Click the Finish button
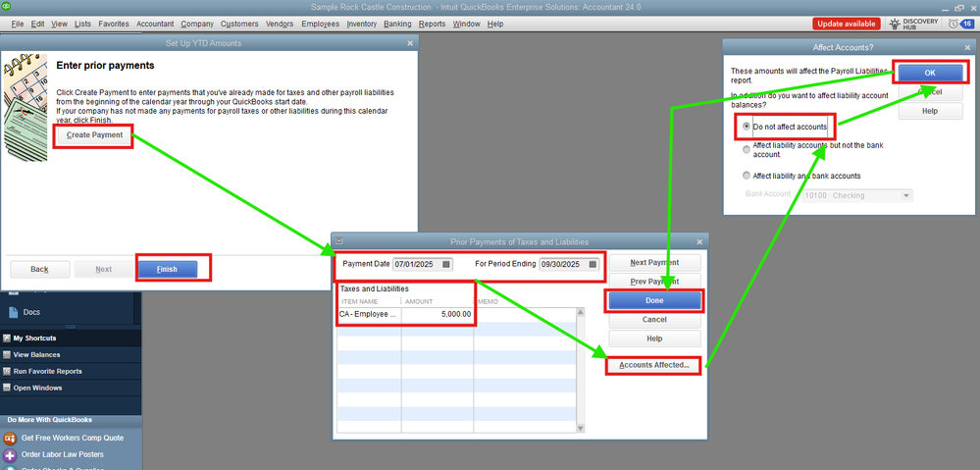The height and width of the screenshot is (470, 980). click(167, 270)
